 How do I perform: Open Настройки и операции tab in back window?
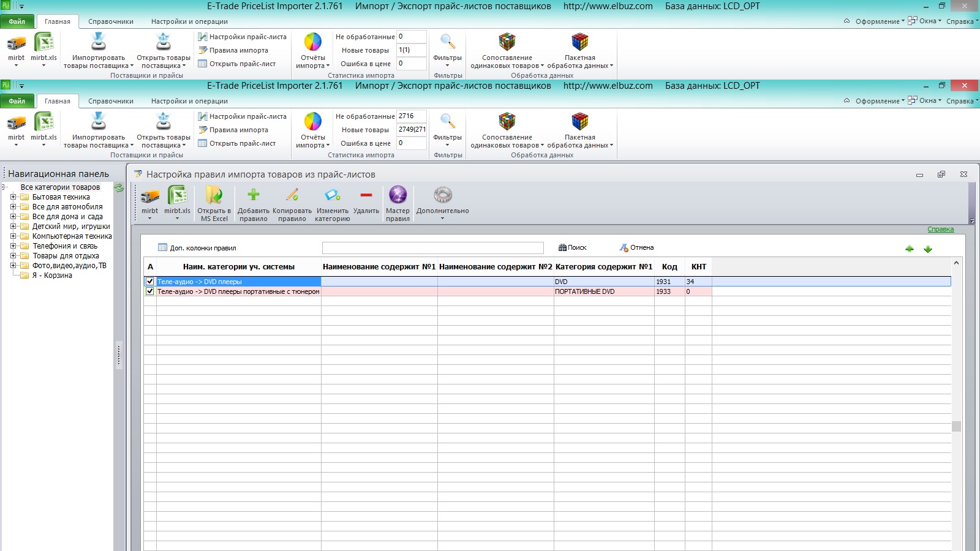[x=189, y=21]
